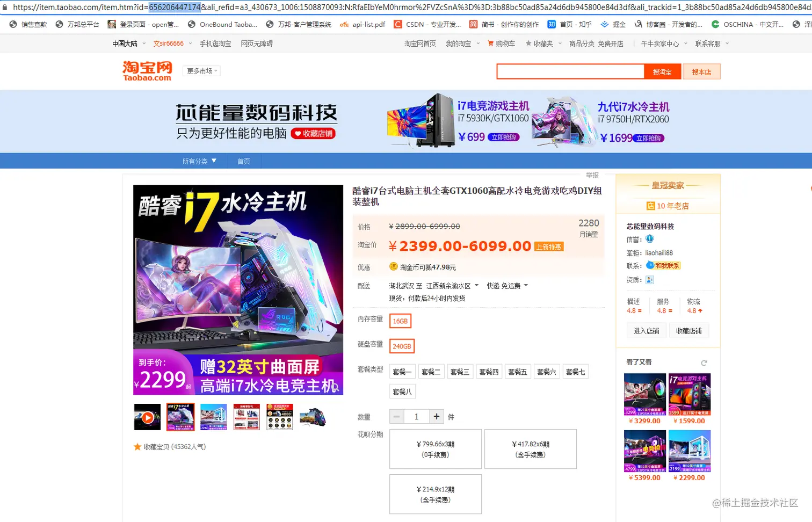The image size is (812, 522).
Task: Select package 套餐四
Action: tap(489, 372)
